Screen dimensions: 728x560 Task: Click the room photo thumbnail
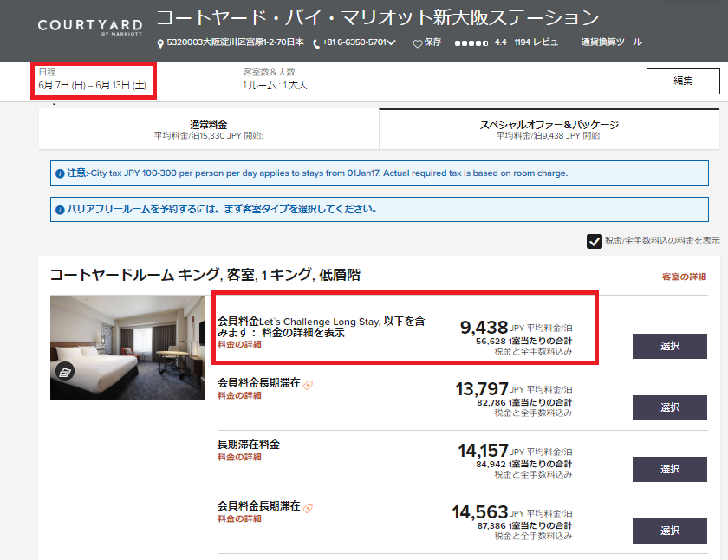(x=127, y=348)
